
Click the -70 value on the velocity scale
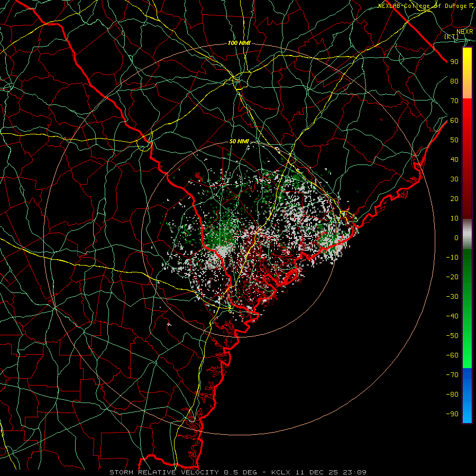click(452, 375)
